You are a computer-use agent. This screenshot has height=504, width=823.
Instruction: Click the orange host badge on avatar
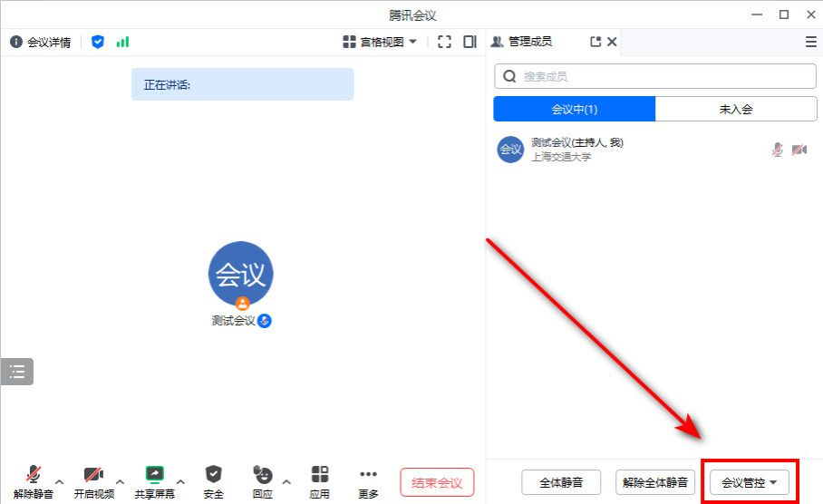click(242, 303)
